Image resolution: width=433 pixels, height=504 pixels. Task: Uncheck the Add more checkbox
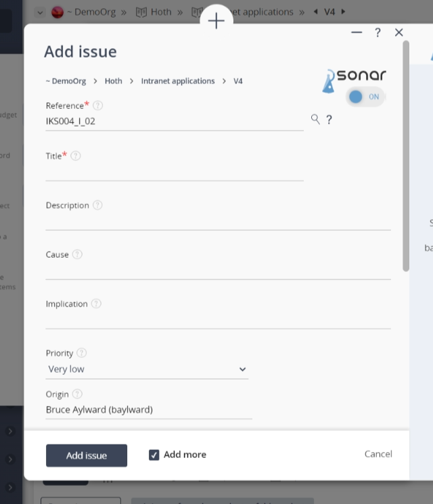pos(154,455)
